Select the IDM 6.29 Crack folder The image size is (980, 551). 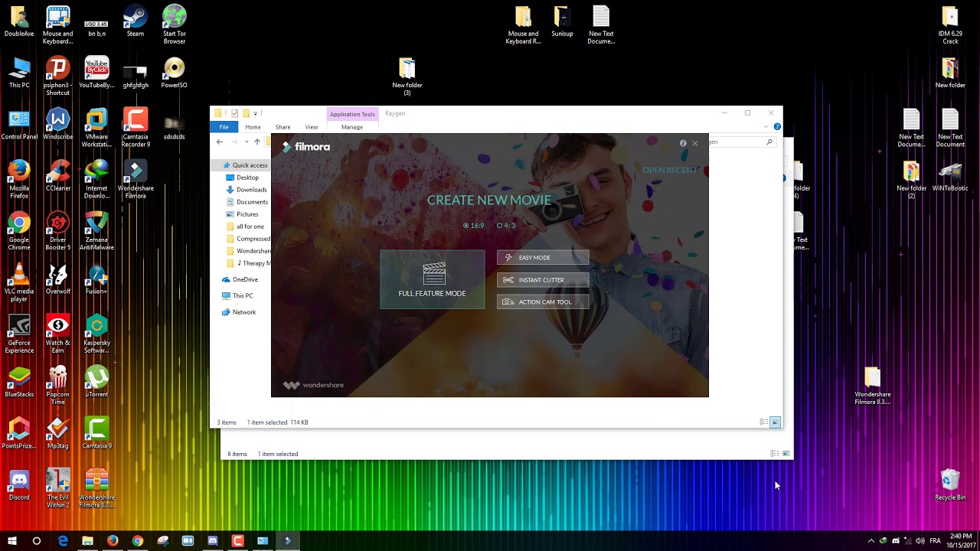tap(950, 24)
